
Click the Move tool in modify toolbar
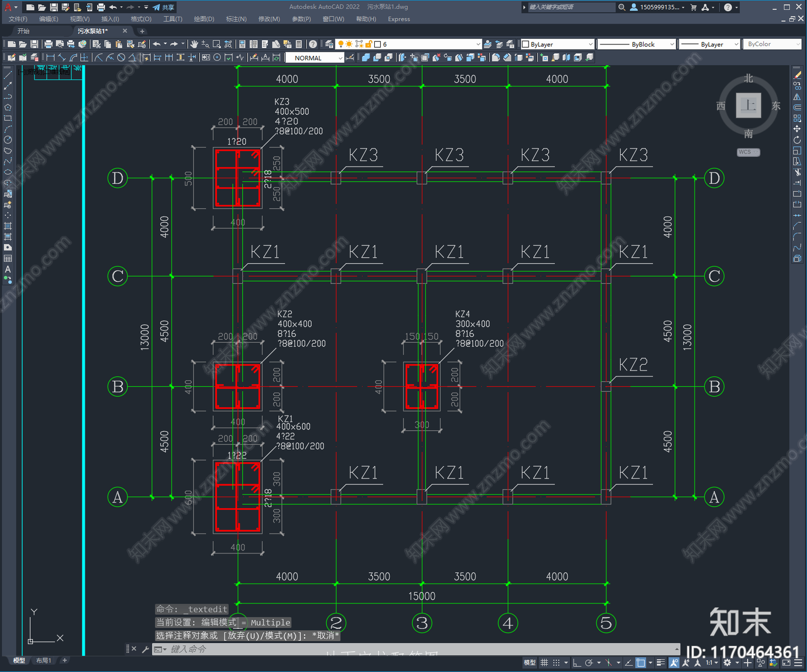coord(797,129)
